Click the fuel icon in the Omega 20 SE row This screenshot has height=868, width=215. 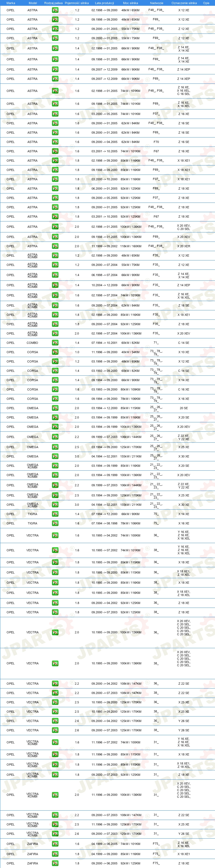pos(55,408)
